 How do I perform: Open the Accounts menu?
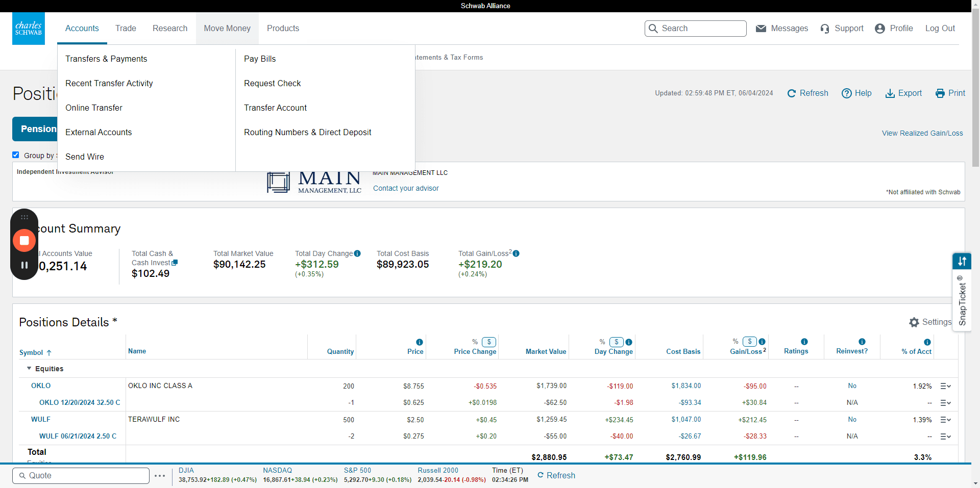click(82, 29)
